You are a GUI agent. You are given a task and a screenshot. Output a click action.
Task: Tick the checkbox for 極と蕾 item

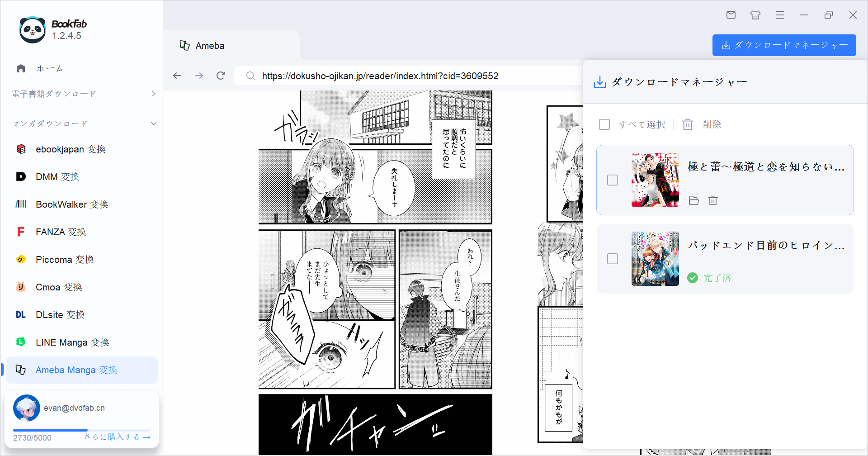[613, 180]
